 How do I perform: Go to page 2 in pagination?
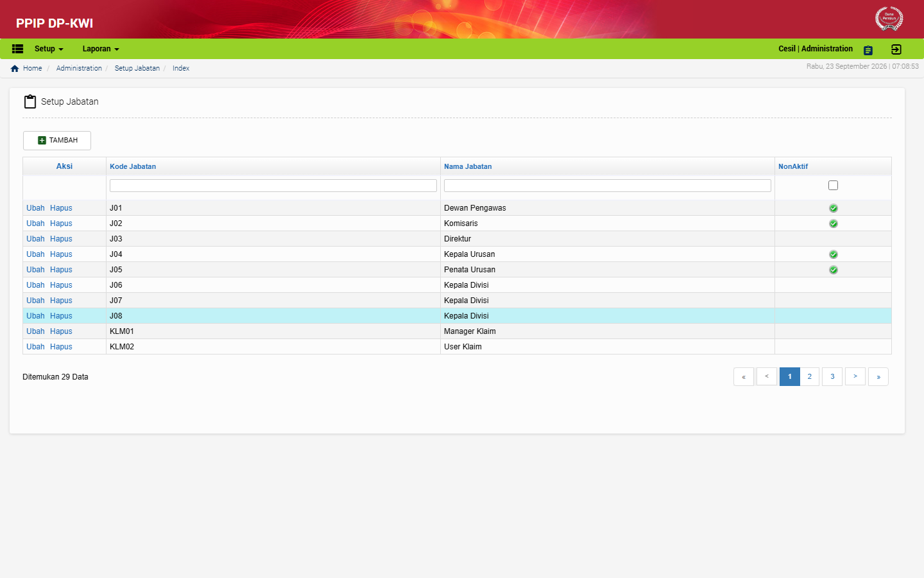810,377
